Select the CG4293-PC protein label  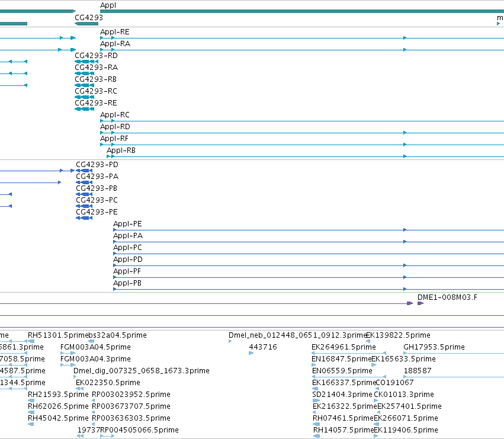(97, 201)
